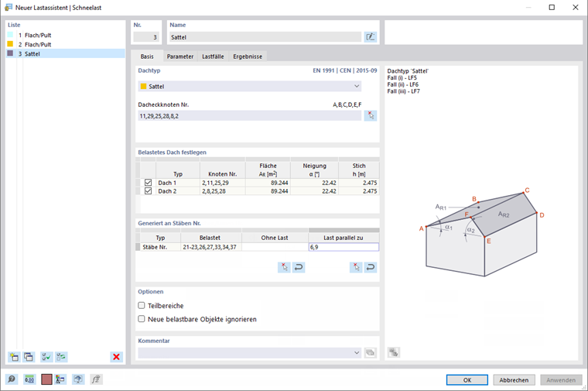This screenshot has height=391, width=588.
Task: Uncheck the Dach 1 checkbox
Action: pyautogui.click(x=148, y=183)
